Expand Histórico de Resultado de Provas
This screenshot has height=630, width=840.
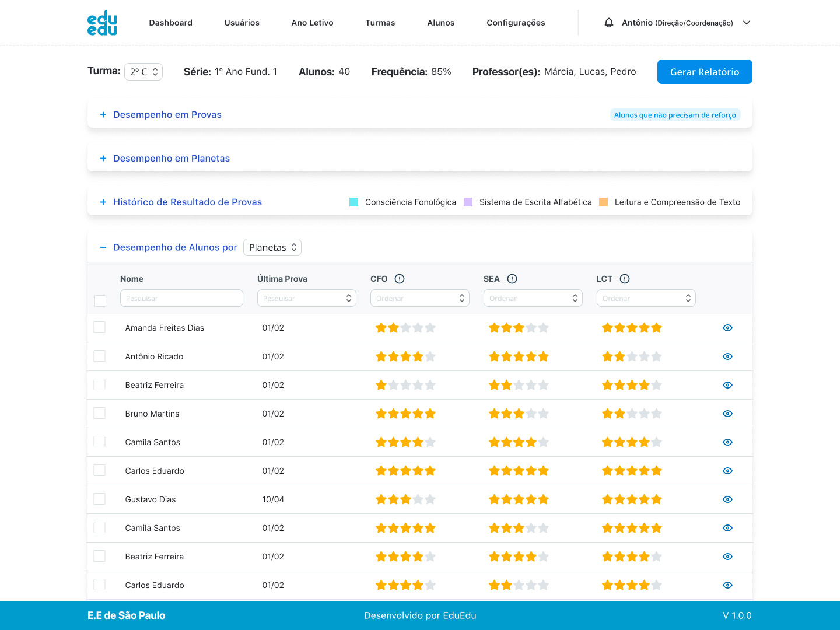pyautogui.click(x=187, y=202)
